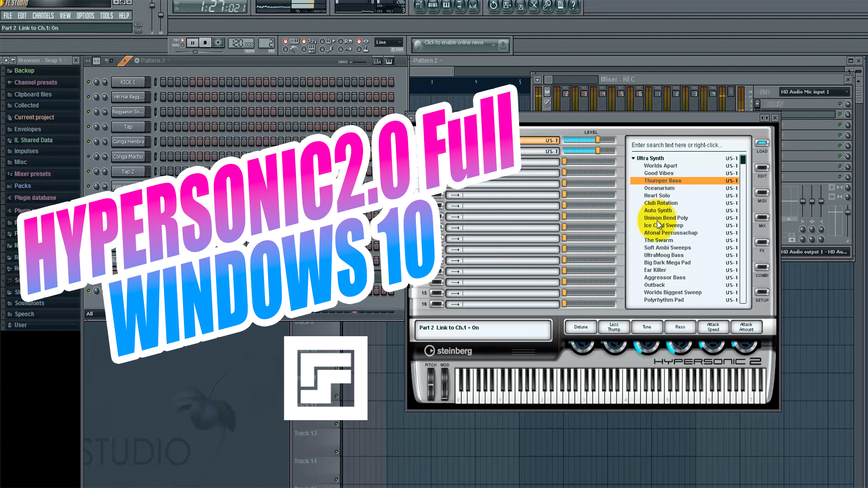
Task: Open the step sequencer Pattern 2 selector
Action: click(x=152, y=61)
